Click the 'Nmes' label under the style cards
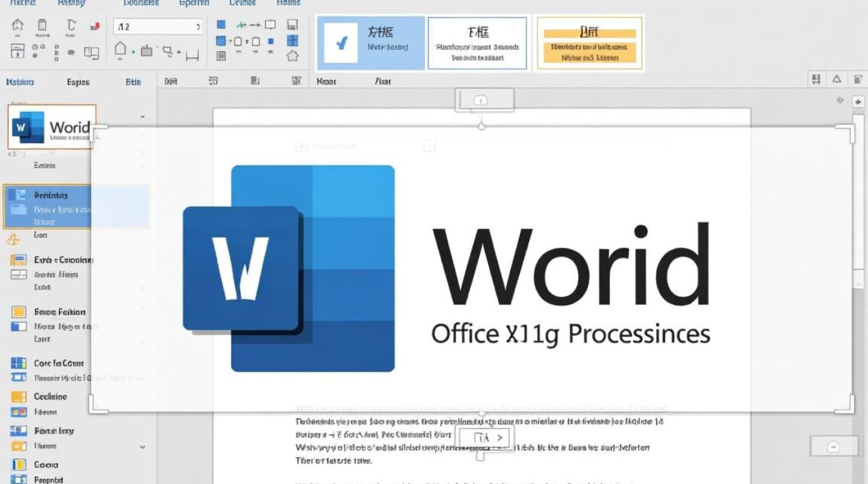Screen dimensions: 868x484 327,82
